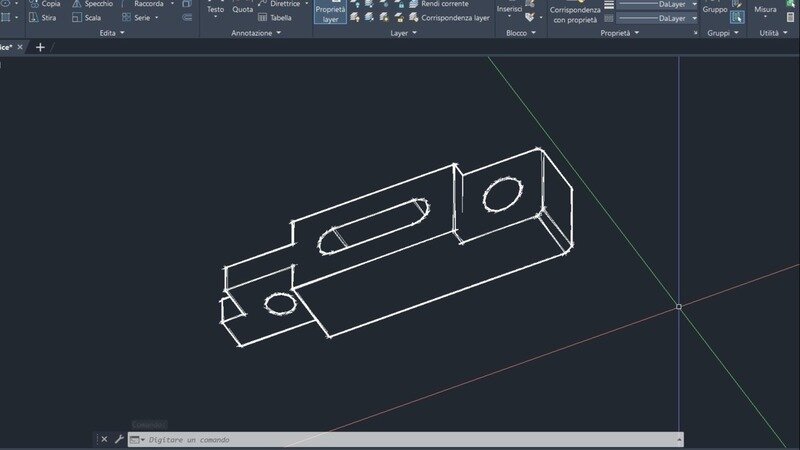Toggle group selection in Gruppi panel

737,17
